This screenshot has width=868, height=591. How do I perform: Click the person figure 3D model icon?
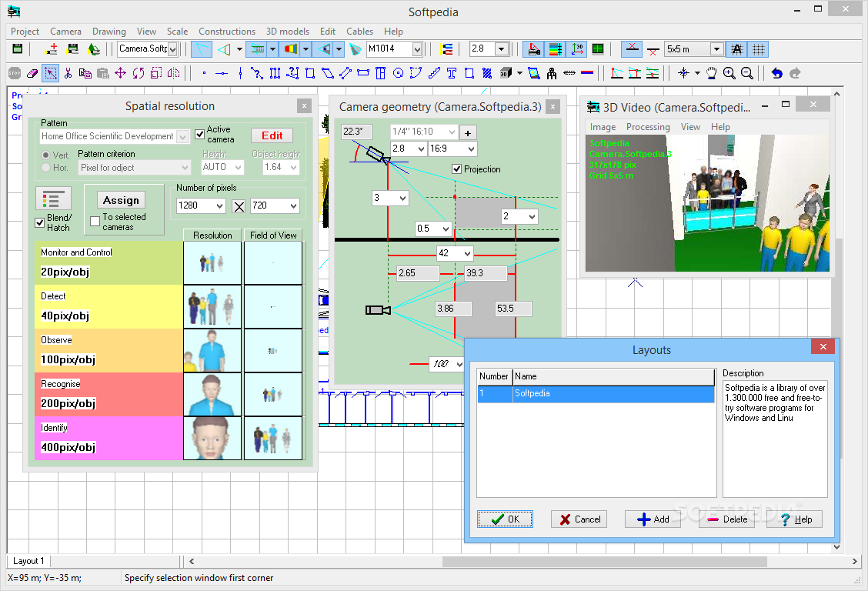click(552, 73)
